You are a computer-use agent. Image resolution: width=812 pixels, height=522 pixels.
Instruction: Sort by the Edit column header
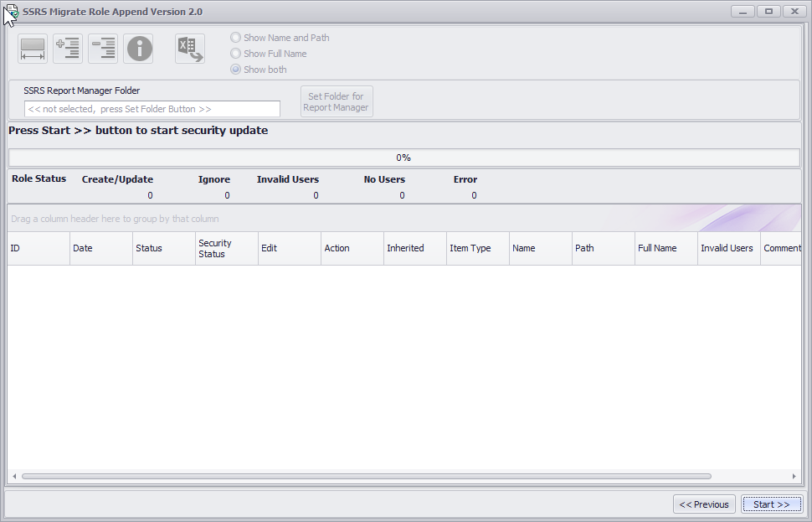click(x=290, y=248)
